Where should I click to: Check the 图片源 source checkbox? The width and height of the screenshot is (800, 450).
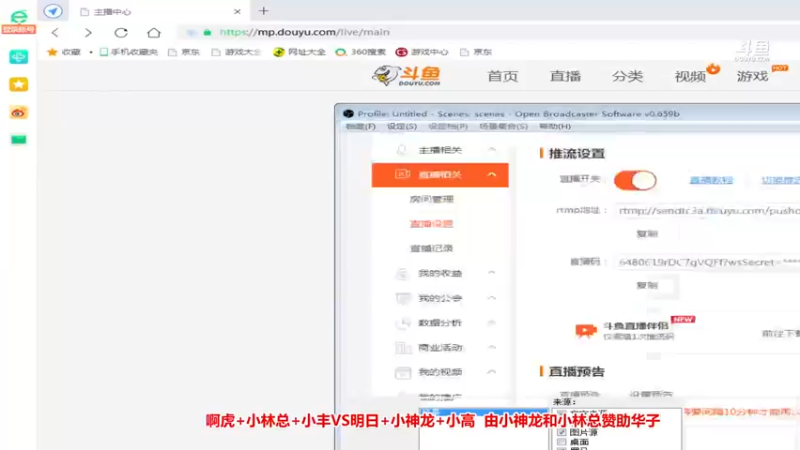pos(562,432)
